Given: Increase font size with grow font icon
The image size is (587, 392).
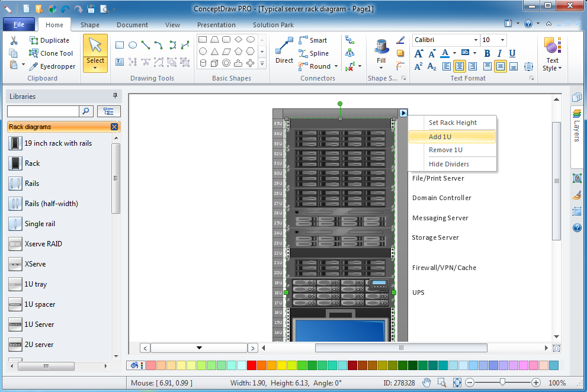Looking at the screenshot, I should pos(419,53).
